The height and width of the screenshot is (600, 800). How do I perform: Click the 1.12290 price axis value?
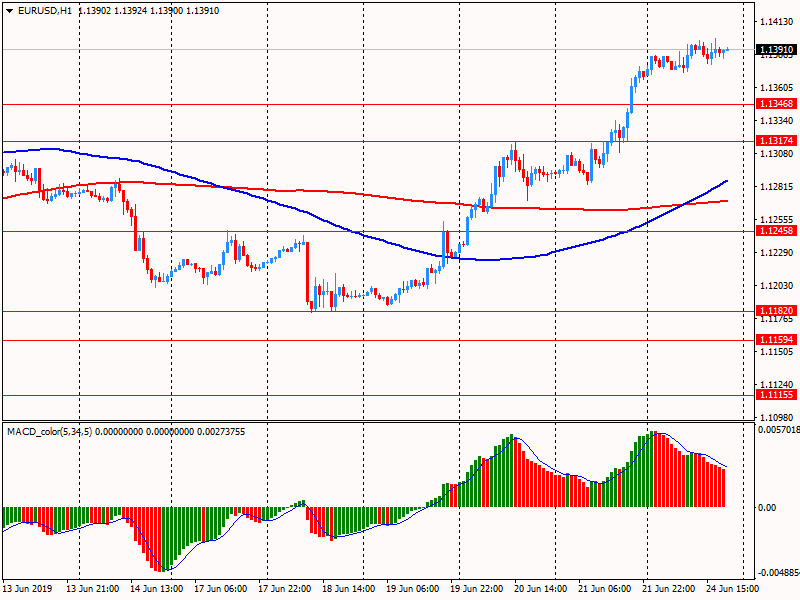pyautogui.click(x=777, y=253)
